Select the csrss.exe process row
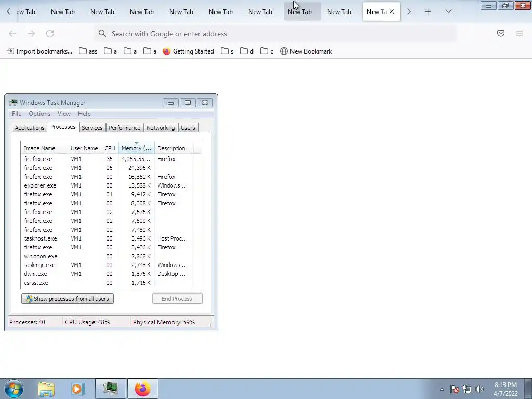The image size is (532, 399). 107,283
